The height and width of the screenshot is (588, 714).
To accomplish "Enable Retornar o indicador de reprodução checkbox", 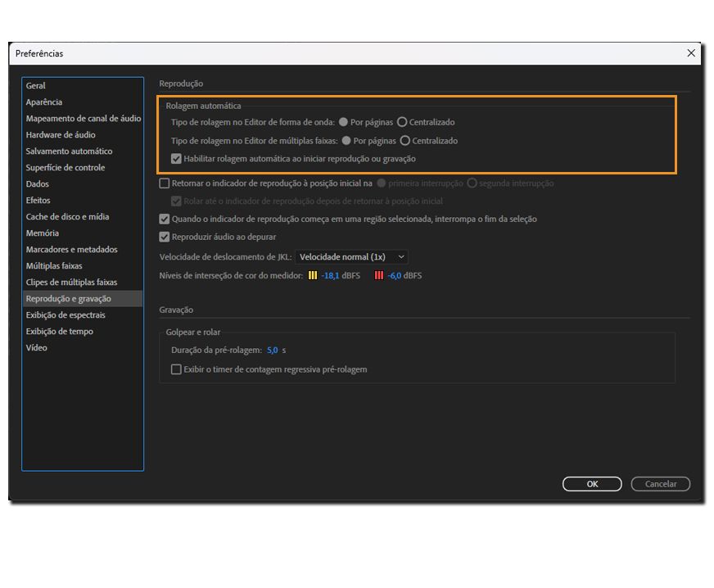I will (164, 183).
